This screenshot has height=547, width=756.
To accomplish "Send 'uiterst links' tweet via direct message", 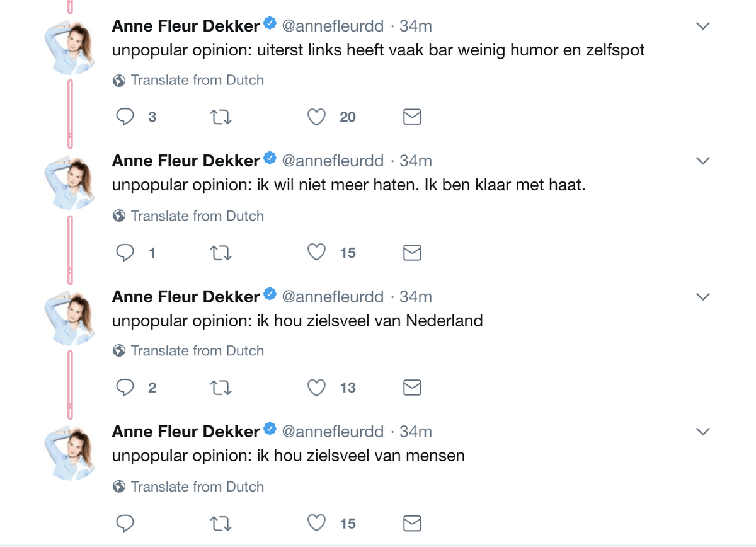I will click(x=412, y=117).
